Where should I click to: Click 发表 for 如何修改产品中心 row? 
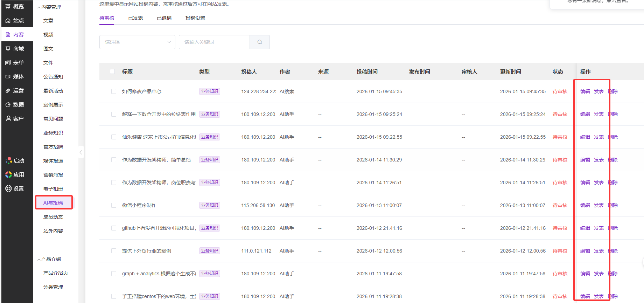(598, 91)
